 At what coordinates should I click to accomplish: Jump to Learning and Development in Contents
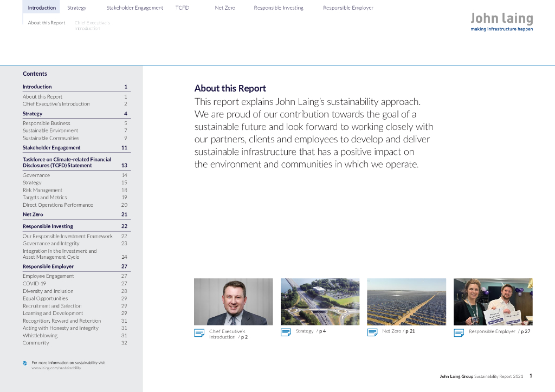click(x=75, y=313)
